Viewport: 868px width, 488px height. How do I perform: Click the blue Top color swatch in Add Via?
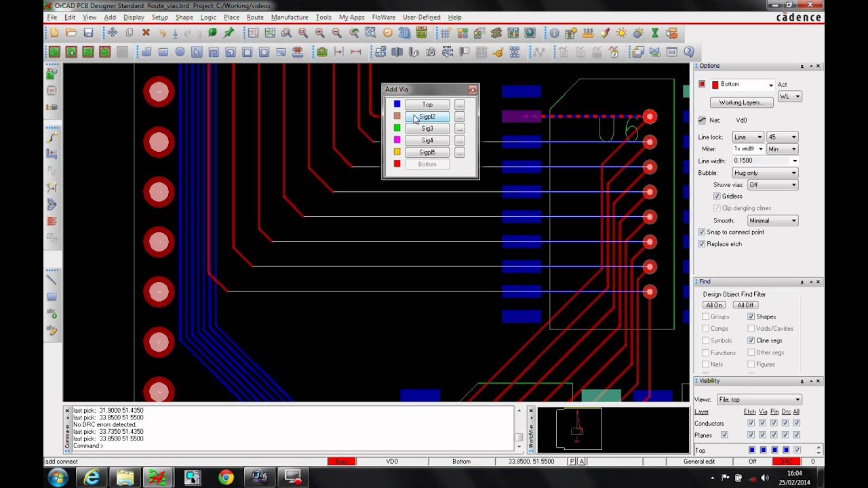397,104
